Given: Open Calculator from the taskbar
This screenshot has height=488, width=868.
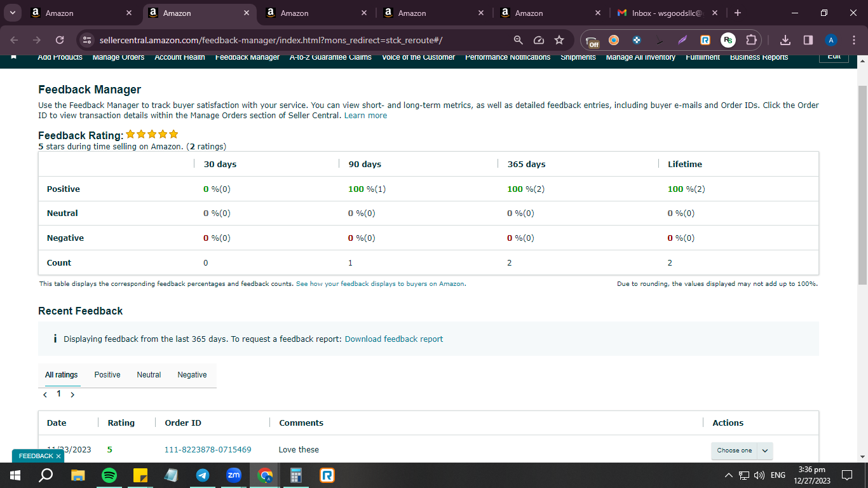Looking at the screenshot, I should [296, 475].
